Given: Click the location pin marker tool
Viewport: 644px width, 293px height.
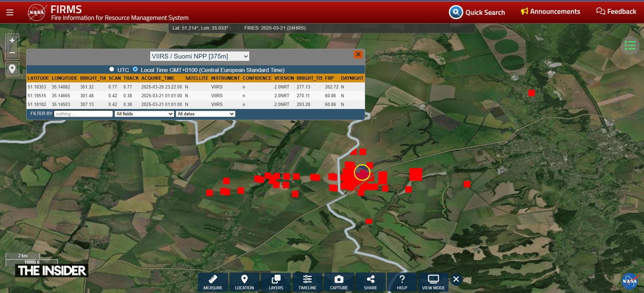Looking at the screenshot, I should (12, 69).
